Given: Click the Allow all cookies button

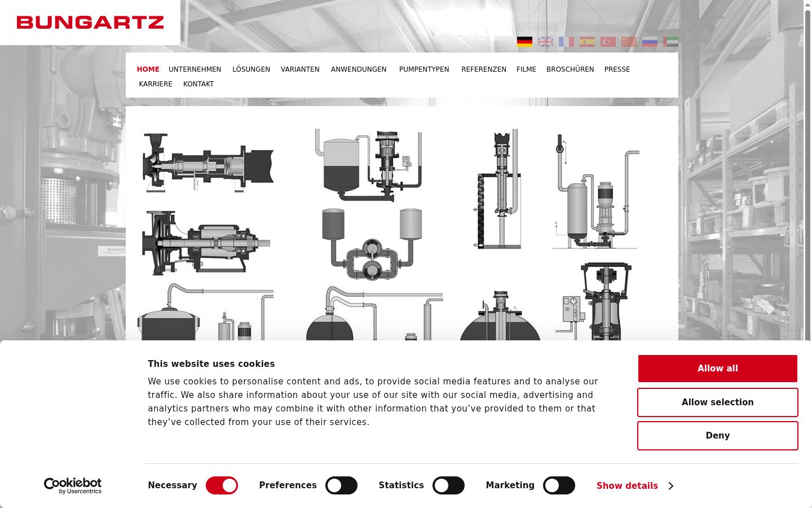Looking at the screenshot, I should pos(718,369).
